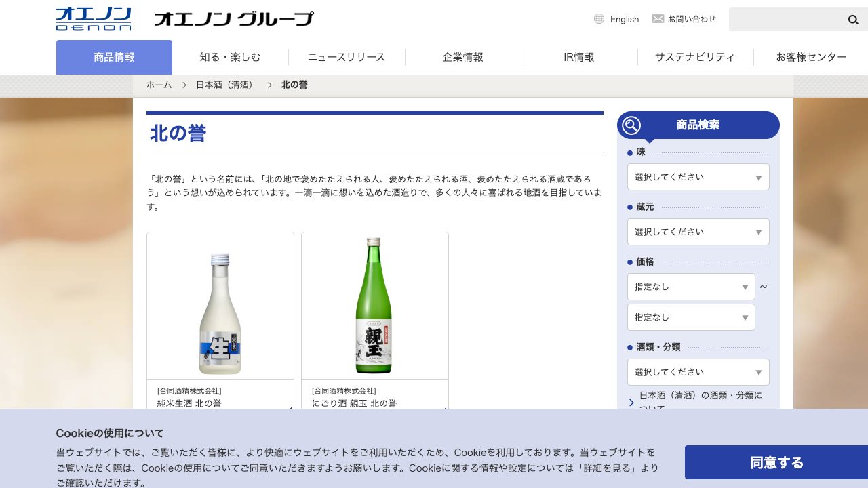This screenshot has width=868, height=488.
Task: Click the 価格 filter label
Action: pyautogui.click(x=645, y=262)
